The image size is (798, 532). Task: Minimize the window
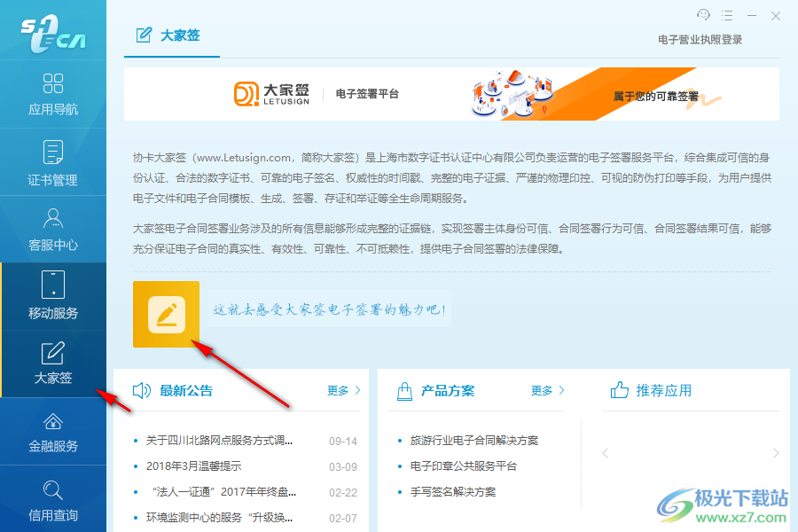751,16
